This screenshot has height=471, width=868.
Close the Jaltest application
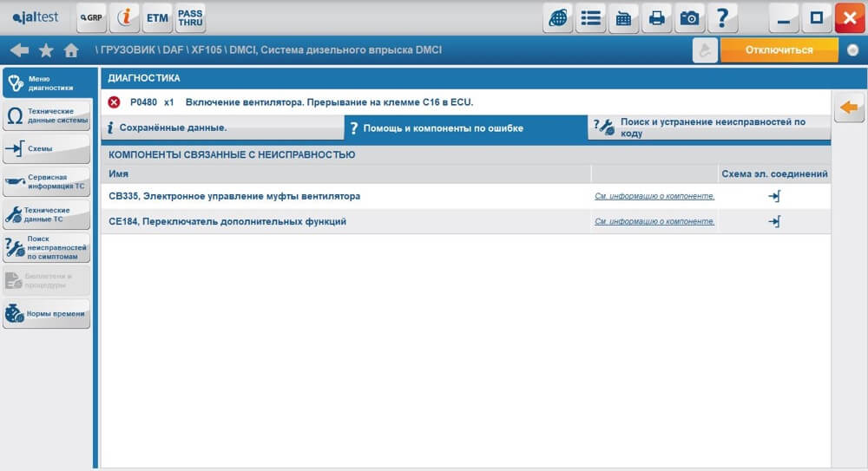[x=850, y=17]
